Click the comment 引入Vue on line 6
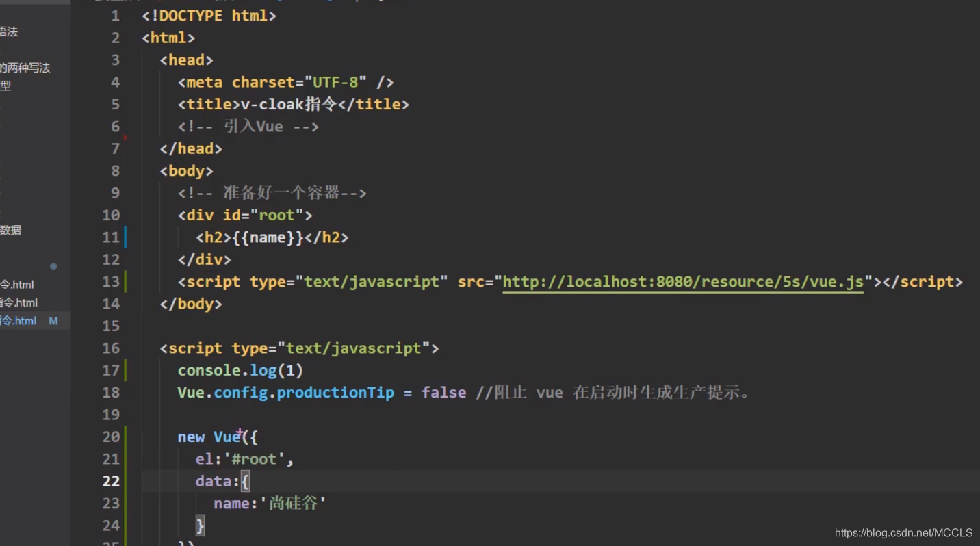Screen dimensions: 980x546 pyautogui.click(x=248, y=127)
